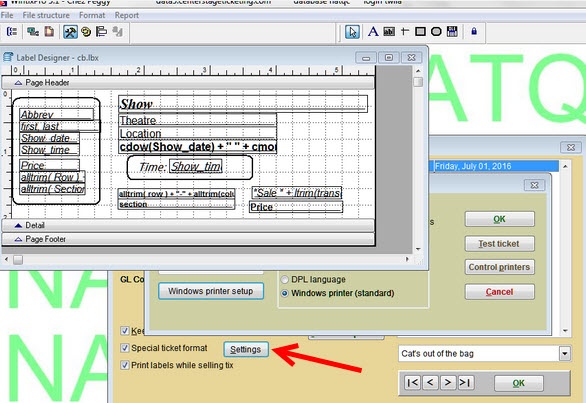
Task: Click the greyed-out toolbar icon after layout
Action: click(118, 32)
